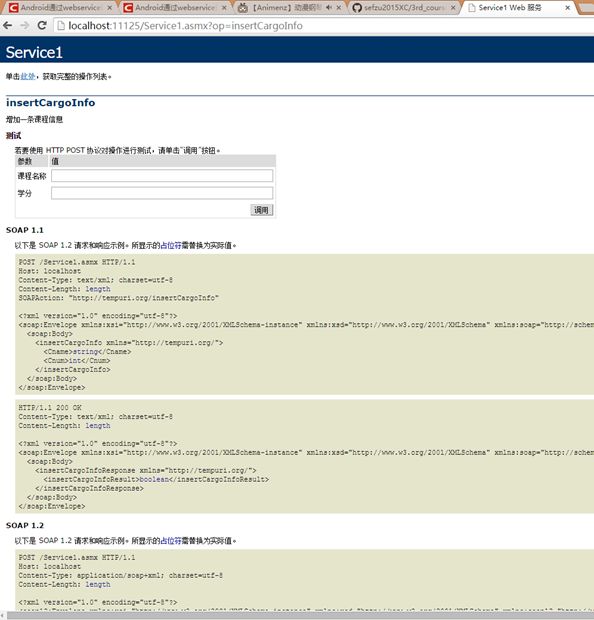Click the insertCargoInfo heading
This screenshot has width=594, height=620.
pos(51,102)
